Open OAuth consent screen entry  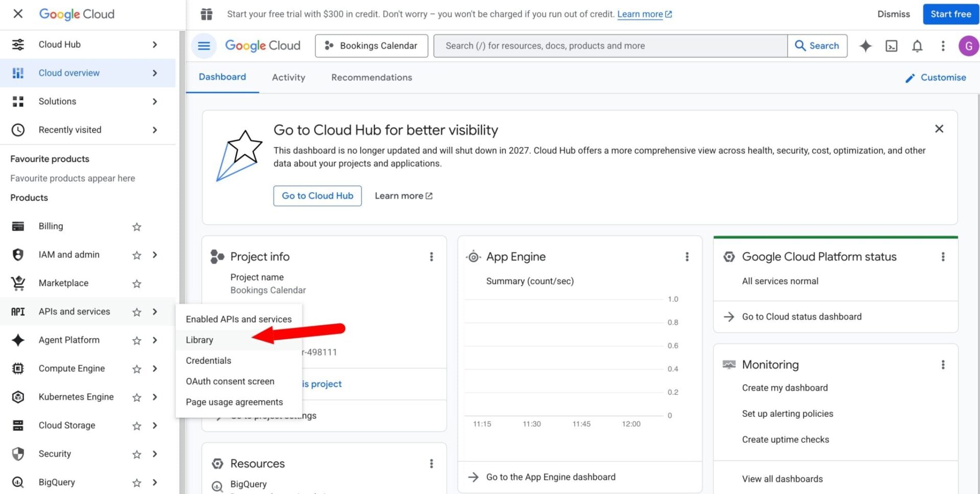(x=239, y=382)
